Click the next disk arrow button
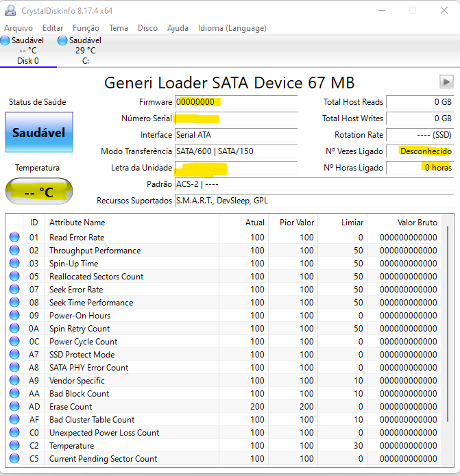This screenshot has height=476, width=460. (446, 82)
